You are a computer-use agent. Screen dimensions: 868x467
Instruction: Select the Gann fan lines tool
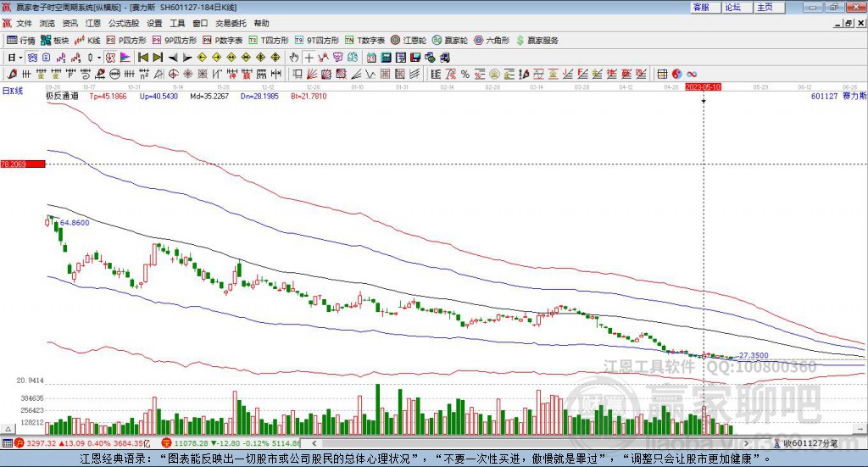pos(312,74)
